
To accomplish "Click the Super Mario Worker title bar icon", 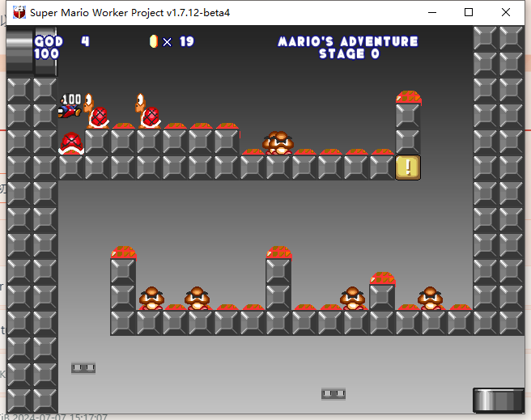I will tap(18, 12).
